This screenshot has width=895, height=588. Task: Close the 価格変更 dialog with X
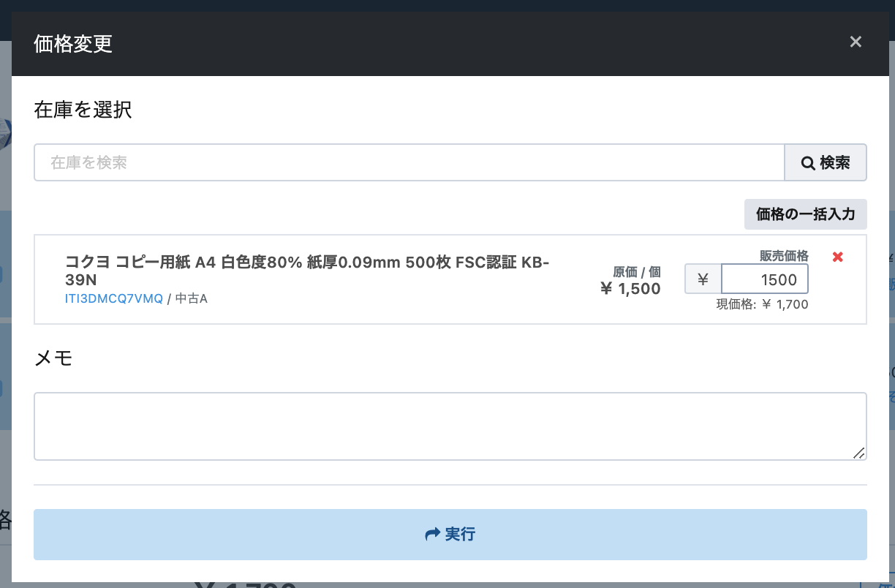click(x=856, y=42)
